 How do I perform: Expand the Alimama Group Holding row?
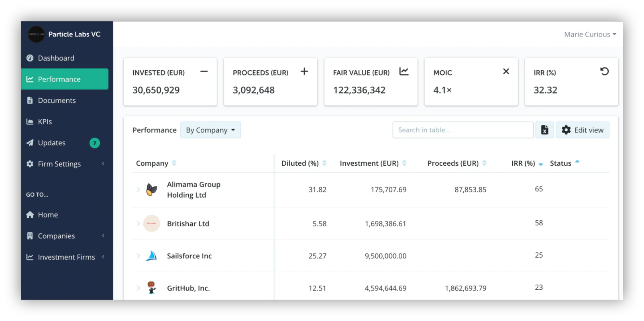click(x=138, y=189)
